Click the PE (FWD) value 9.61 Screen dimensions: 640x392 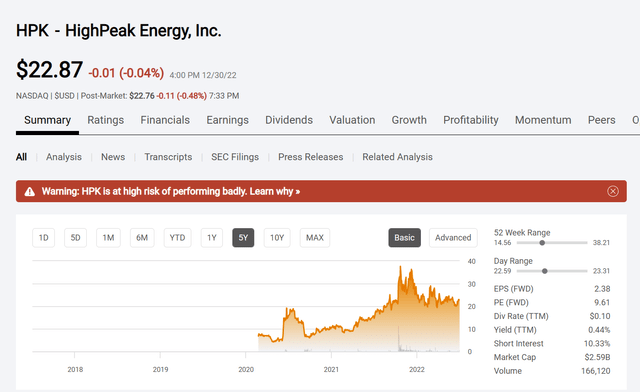tap(602, 303)
